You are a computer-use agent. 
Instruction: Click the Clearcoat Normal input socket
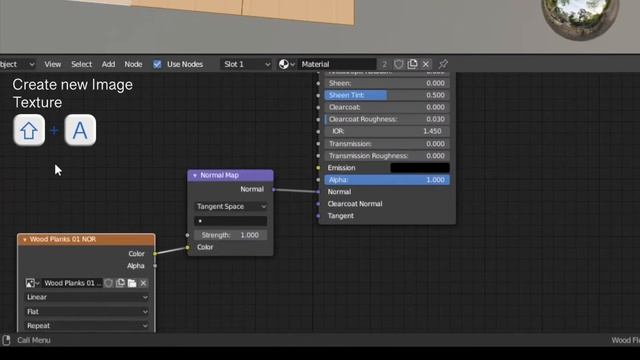[x=318, y=204]
